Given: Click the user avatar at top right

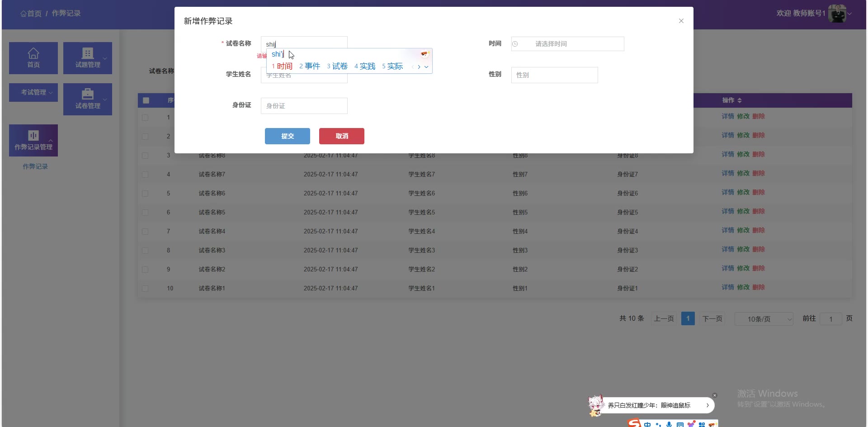Looking at the screenshot, I should (837, 14).
